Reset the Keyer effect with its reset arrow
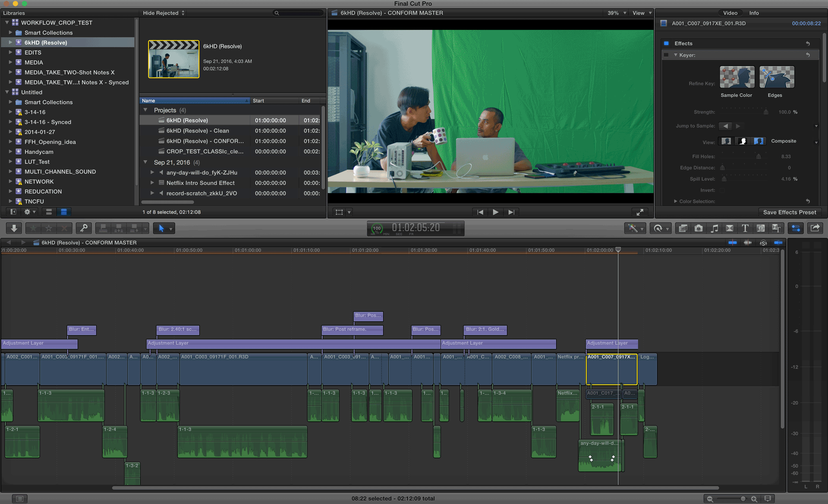 (x=808, y=55)
